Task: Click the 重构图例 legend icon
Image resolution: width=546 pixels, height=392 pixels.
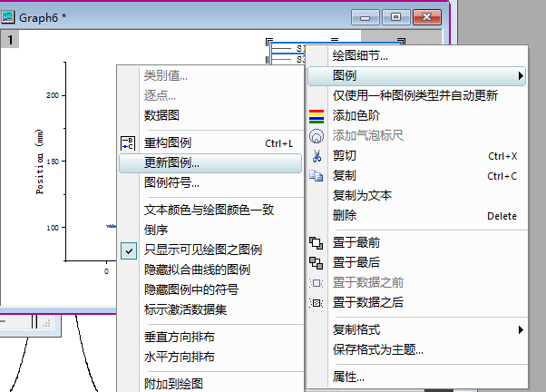Action: coord(127,143)
